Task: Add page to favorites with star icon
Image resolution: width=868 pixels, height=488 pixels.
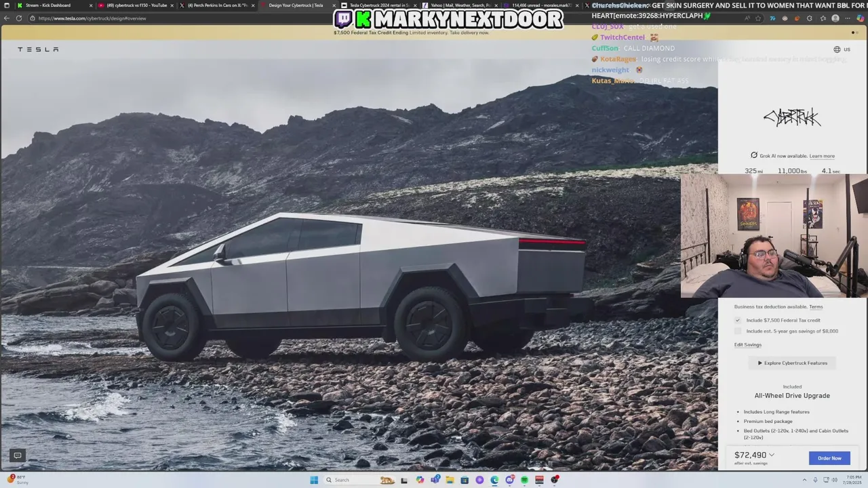Action: 758,18
